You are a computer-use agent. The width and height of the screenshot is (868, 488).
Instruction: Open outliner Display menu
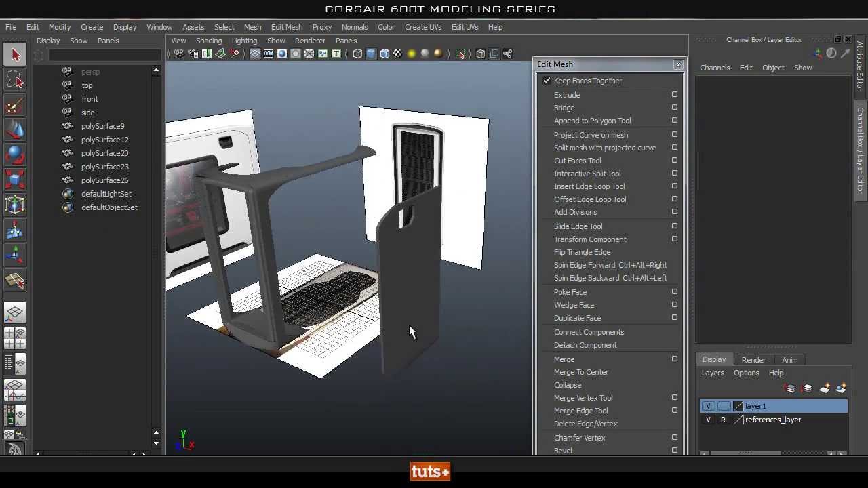[48, 41]
